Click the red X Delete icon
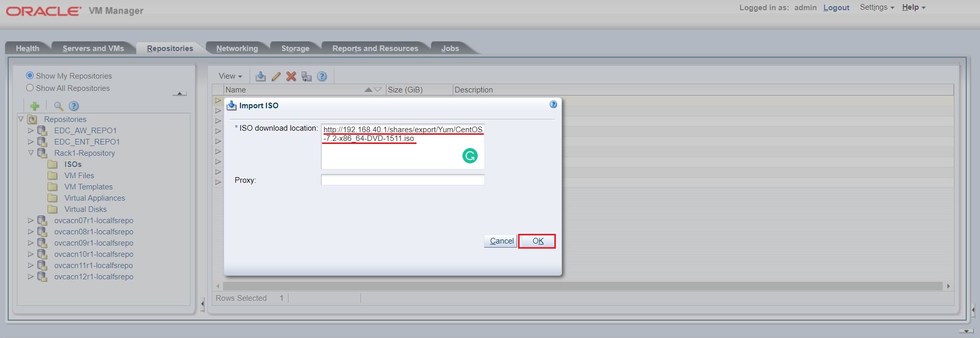This screenshot has width=980, height=338. (291, 76)
